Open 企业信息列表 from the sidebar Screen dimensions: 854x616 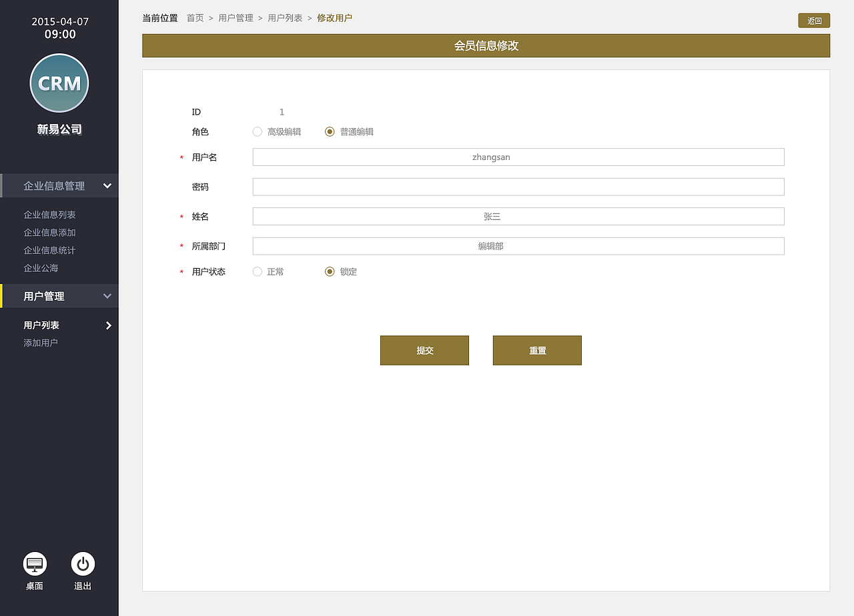point(49,215)
